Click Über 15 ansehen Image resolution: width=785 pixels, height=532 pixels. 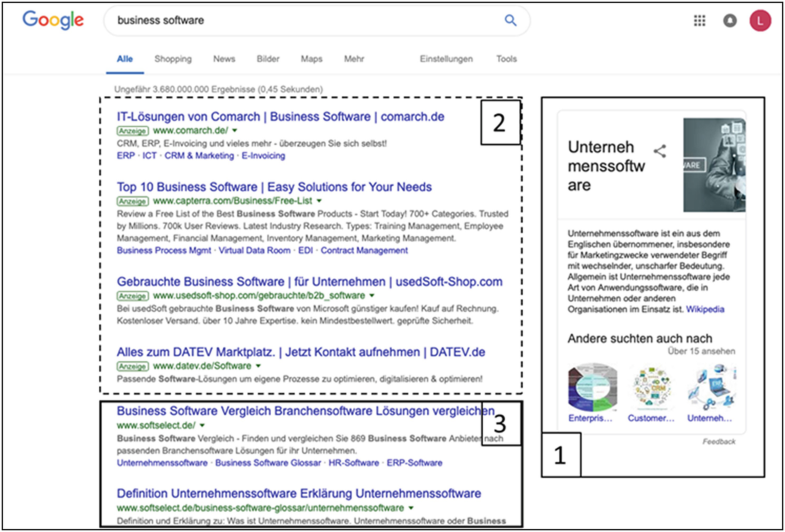(701, 351)
